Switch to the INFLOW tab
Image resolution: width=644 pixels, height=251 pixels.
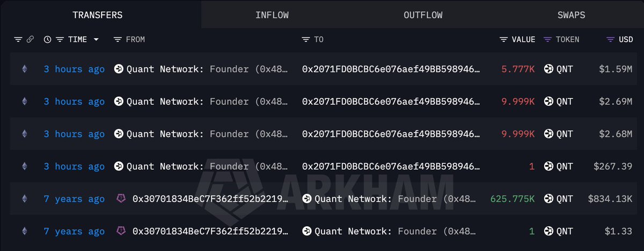click(x=272, y=15)
